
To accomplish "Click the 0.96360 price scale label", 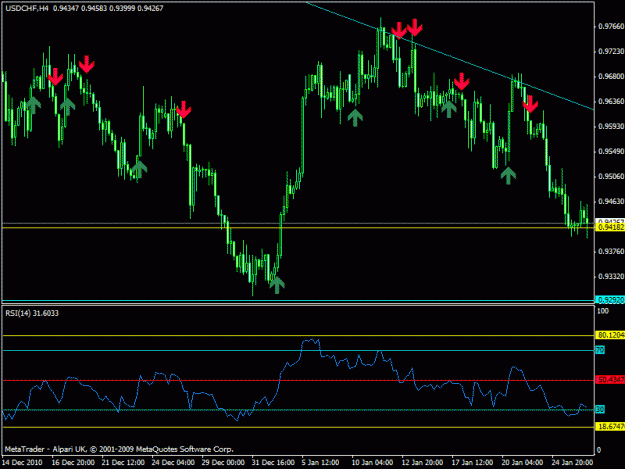I will [611, 101].
